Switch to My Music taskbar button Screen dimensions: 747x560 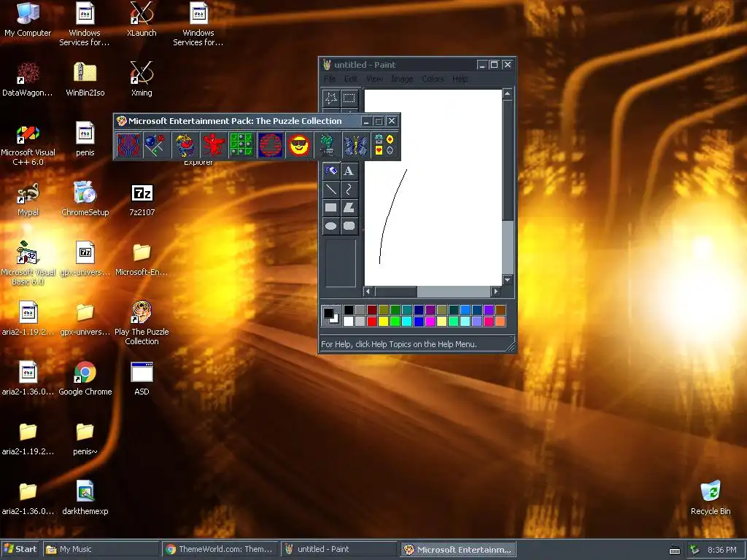point(101,549)
